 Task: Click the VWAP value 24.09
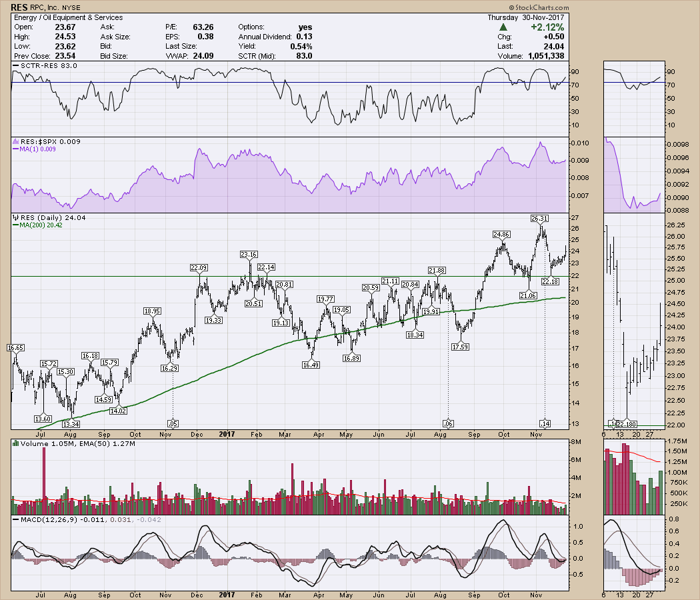click(203, 56)
